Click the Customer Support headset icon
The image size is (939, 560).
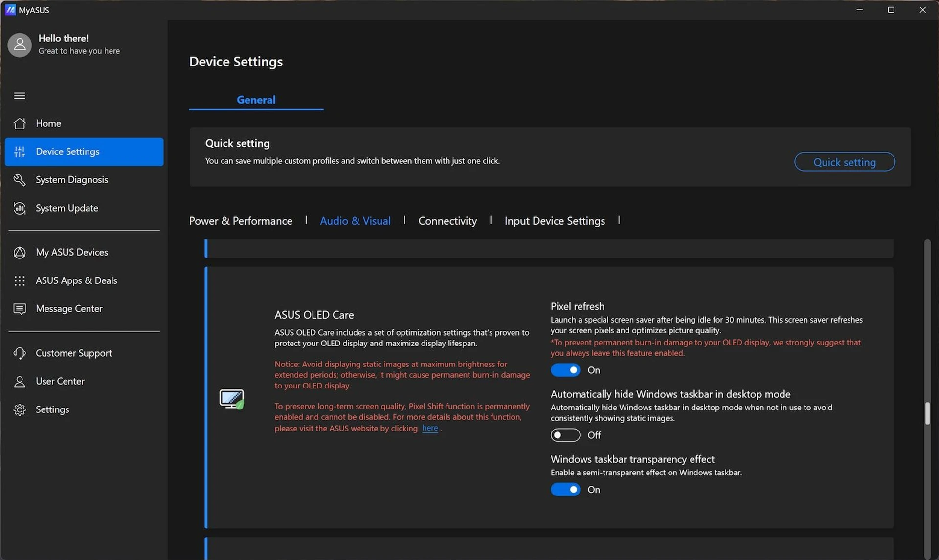[x=20, y=353]
